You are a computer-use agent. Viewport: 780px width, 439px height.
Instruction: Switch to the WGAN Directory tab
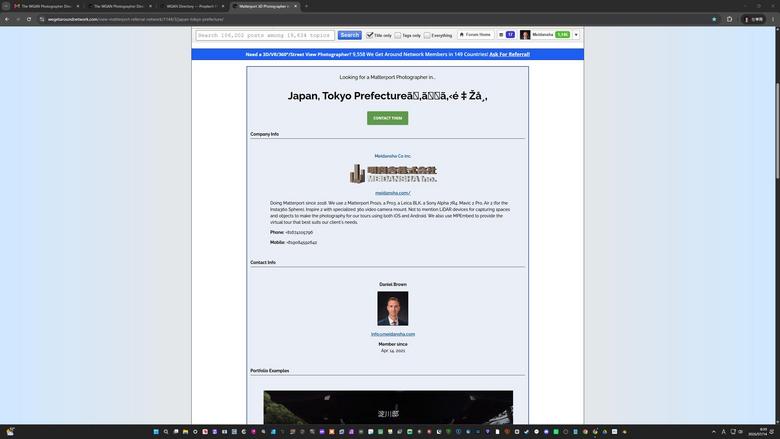click(192, 6)
